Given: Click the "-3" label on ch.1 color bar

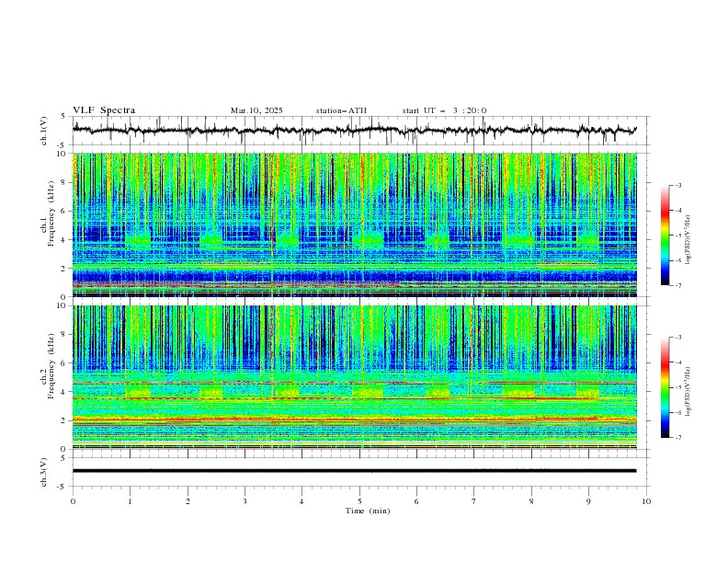Looking at the screenshot, I should pyautogui.click(x=677, y=185).
